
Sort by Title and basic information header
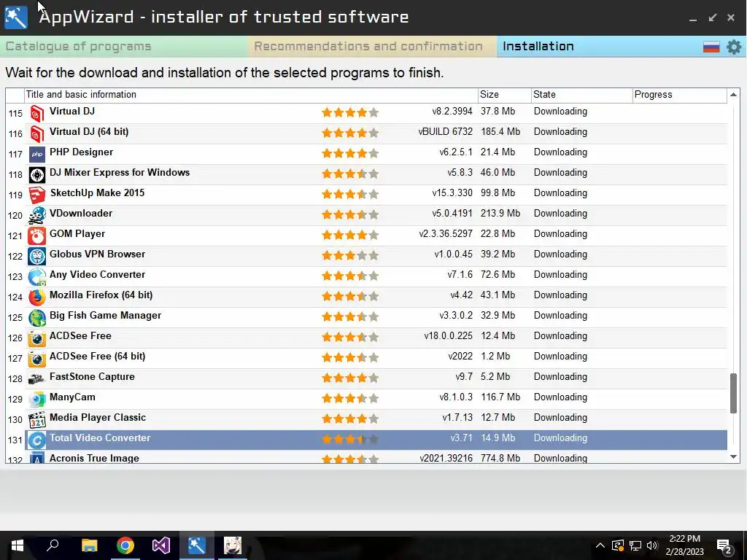[x=251, y=94]
